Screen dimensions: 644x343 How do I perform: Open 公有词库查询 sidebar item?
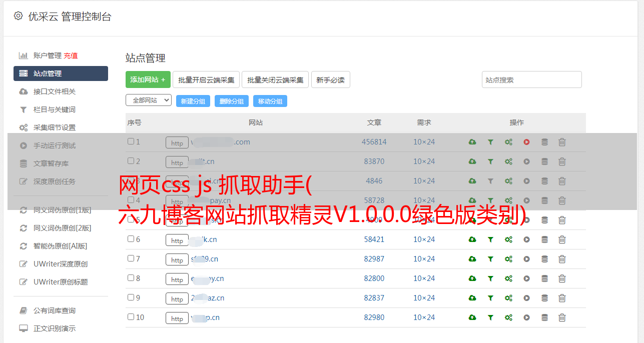[55, 310]
